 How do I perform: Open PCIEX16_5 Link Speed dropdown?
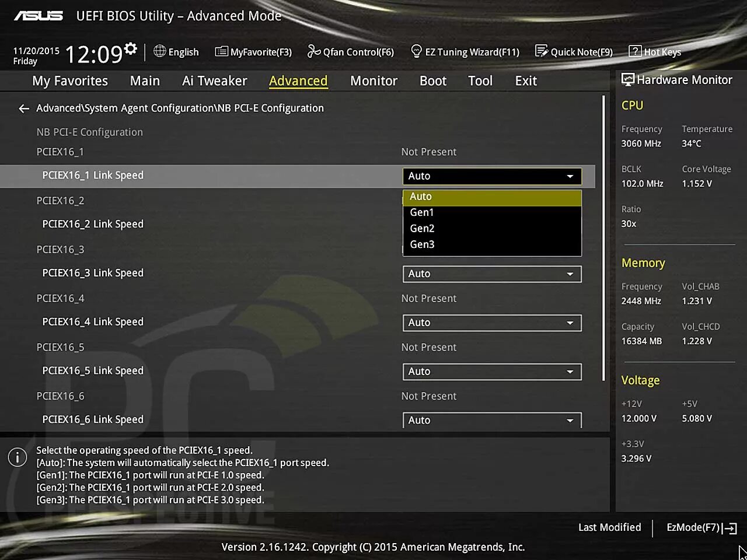click(x=492, y=372)
